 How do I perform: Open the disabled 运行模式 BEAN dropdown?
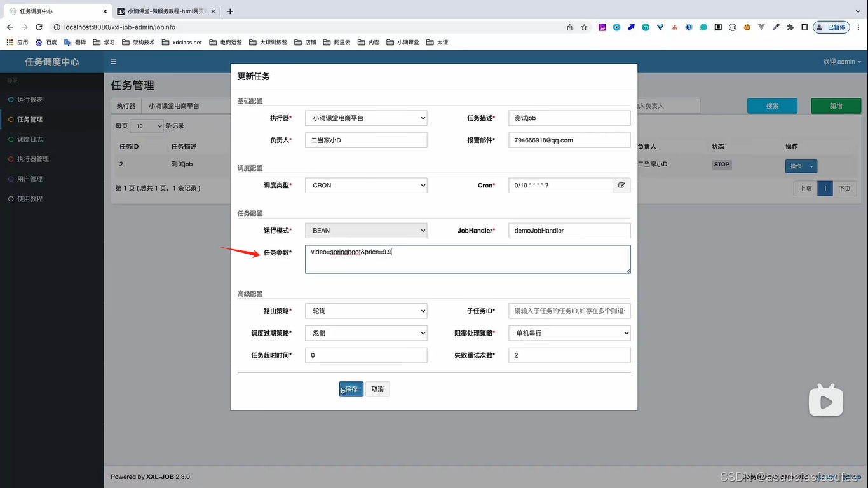366,231
